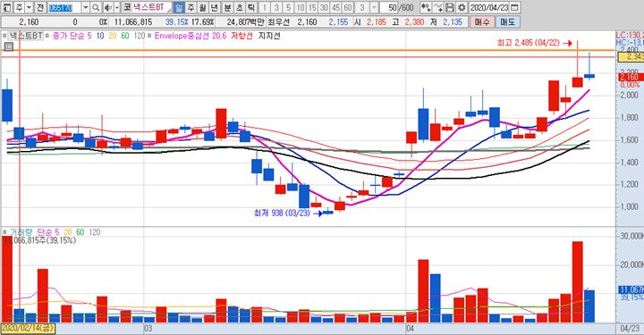Image resolution: width=644 pixels, height=335 pixels.
Task: Choose the 10 interval button
Action: pyautogui.click(x=301, y=7)
